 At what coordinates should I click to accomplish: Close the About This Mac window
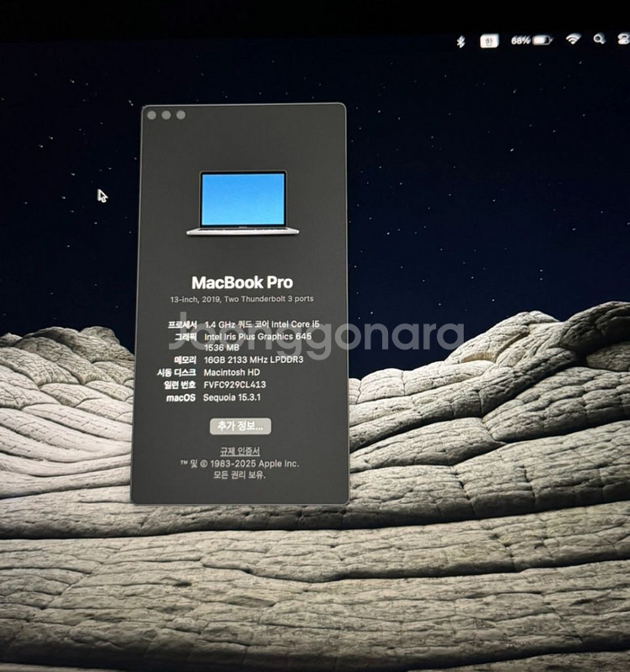[152, 115]
